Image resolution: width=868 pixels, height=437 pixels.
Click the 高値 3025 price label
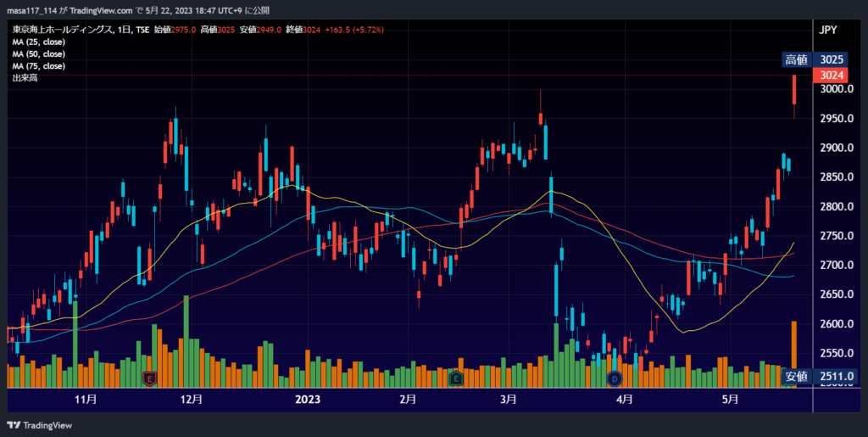tap(815, 59)
